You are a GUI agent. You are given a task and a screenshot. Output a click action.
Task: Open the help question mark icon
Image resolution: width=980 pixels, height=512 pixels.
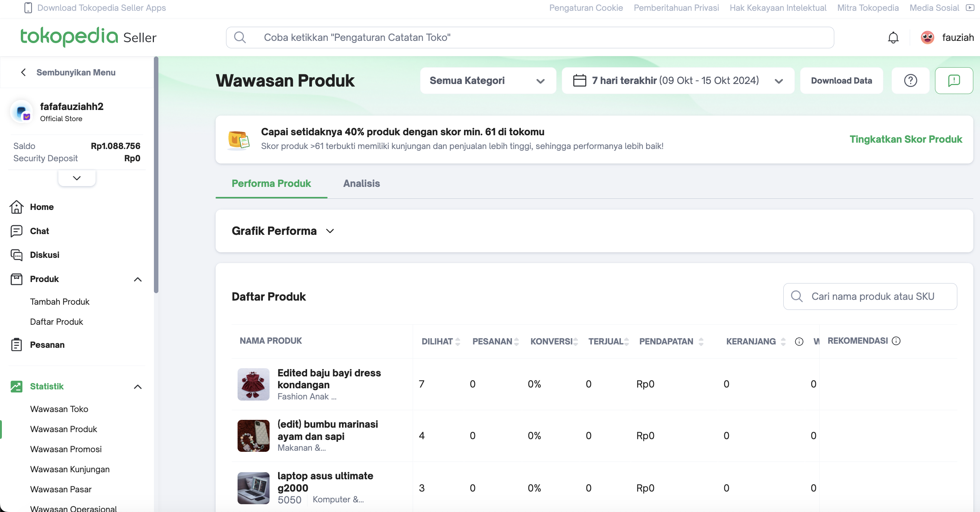910,81
